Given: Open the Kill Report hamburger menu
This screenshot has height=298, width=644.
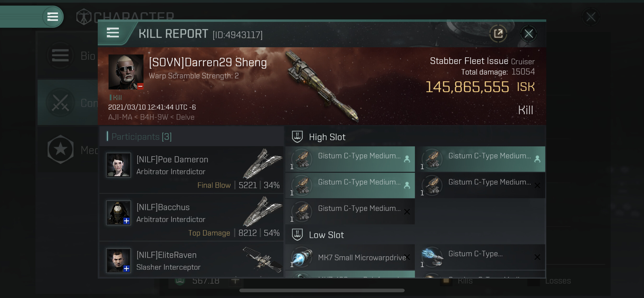Looking at the screenshot, I should (x=113, y=33).
